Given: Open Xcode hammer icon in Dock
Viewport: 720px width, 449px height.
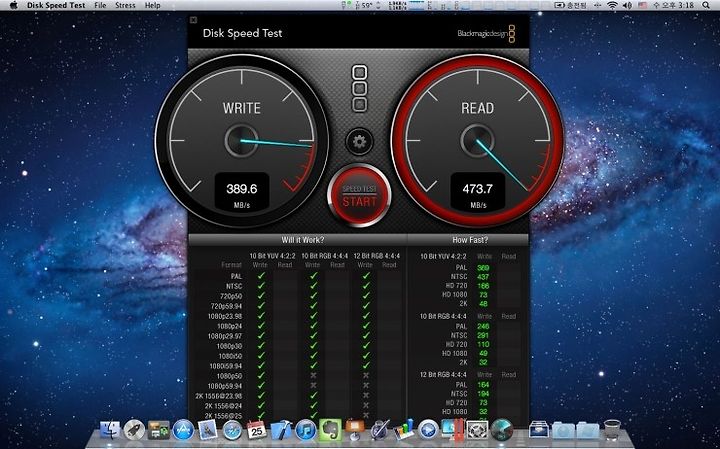Looking at the screenshot, I should click(x=281, y=430).
